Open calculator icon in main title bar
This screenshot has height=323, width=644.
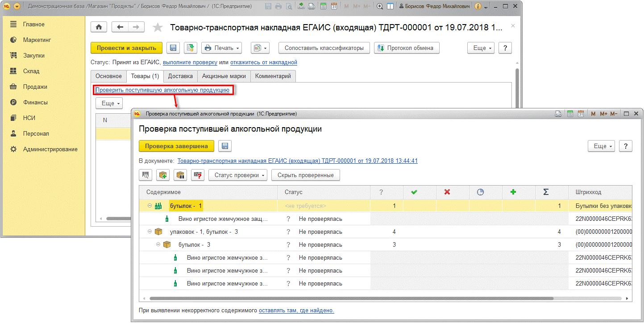[324, 6]
